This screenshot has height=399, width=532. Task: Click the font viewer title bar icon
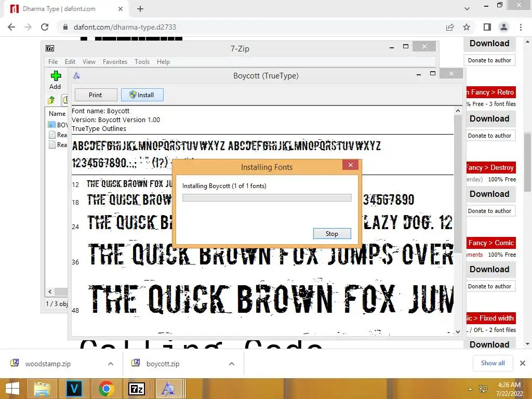tap(77, 76)
